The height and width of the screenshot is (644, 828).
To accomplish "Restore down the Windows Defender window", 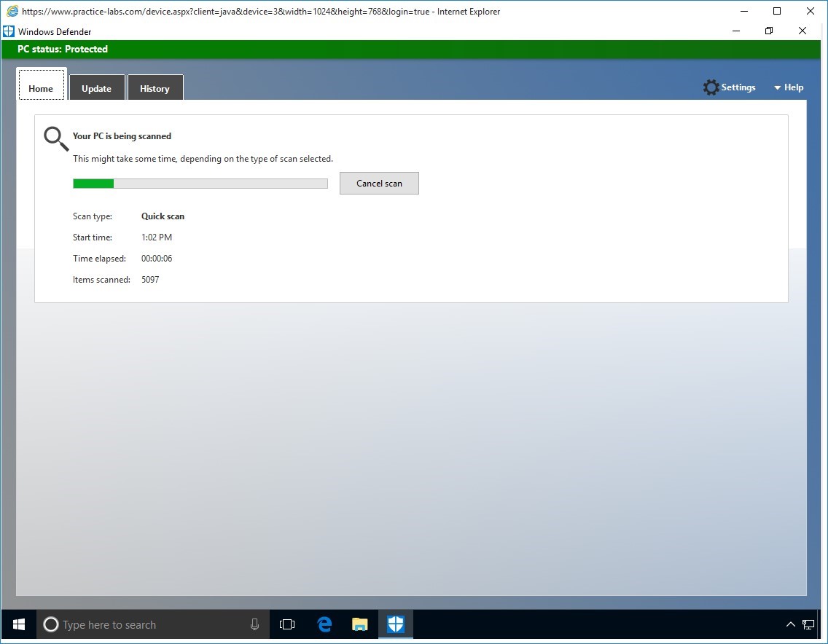I will pos(769,31).
